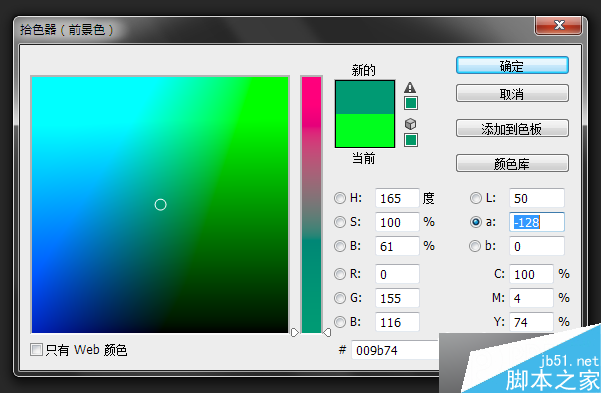Select the gamut-safe color swatch below the warning triangle
Image resolution: width=601 pixels, height=393 pixels.
(x=411, y=103)
